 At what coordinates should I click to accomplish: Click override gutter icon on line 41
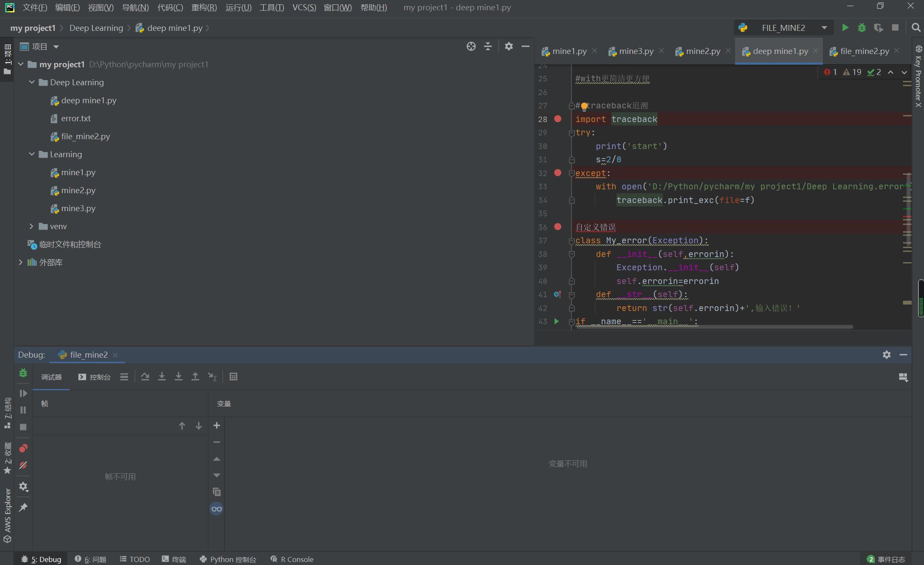tap(557, 294)
